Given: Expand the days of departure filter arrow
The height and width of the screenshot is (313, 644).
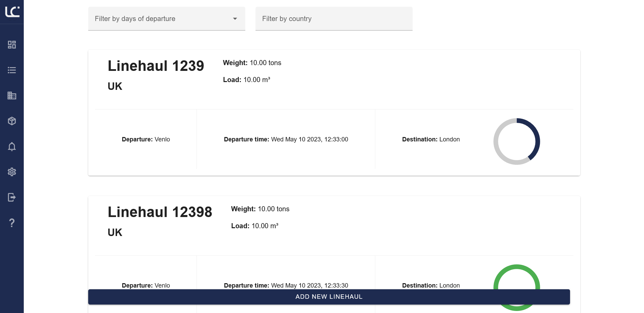Looking at the screenshot, I should pyautogui.click(x=235, y=19).
